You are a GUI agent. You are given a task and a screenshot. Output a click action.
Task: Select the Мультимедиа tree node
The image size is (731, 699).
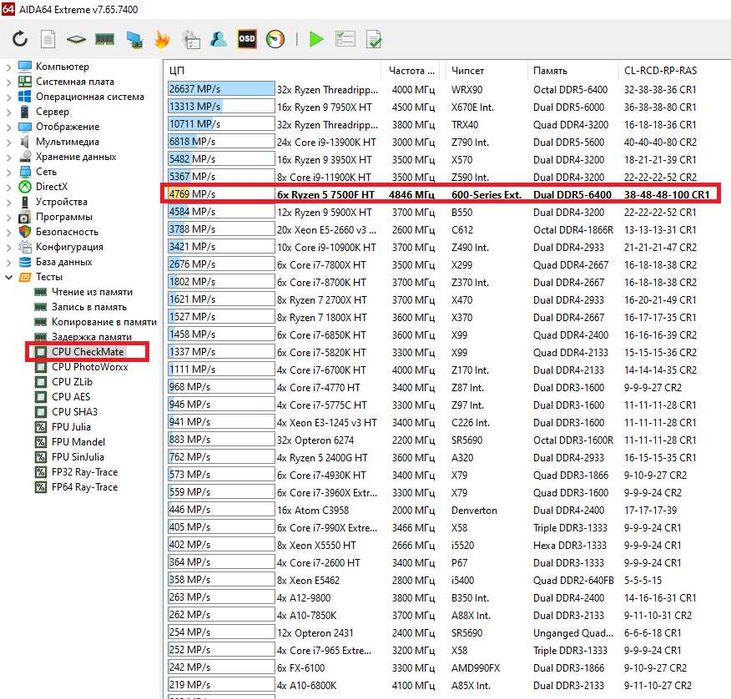point(67,142)
